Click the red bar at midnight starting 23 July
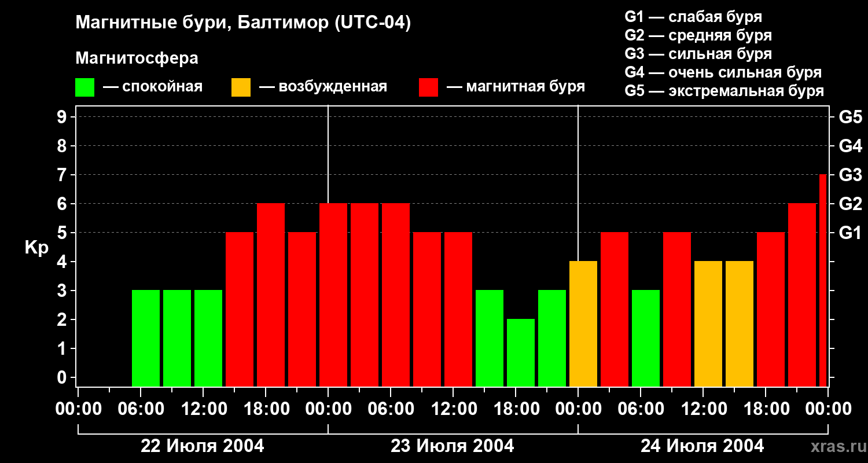Image resolution: width=868 pixels, height=463 pixels. click(333, 295)
